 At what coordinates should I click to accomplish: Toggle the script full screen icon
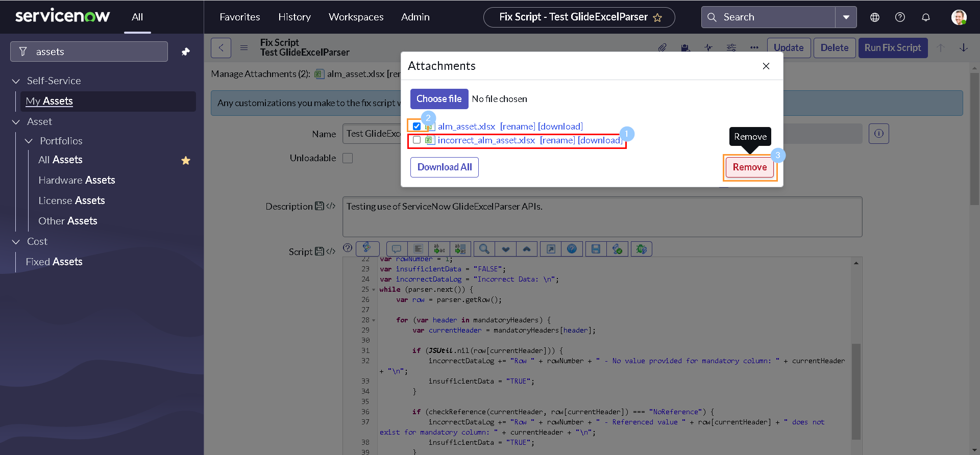click(551, 249)
